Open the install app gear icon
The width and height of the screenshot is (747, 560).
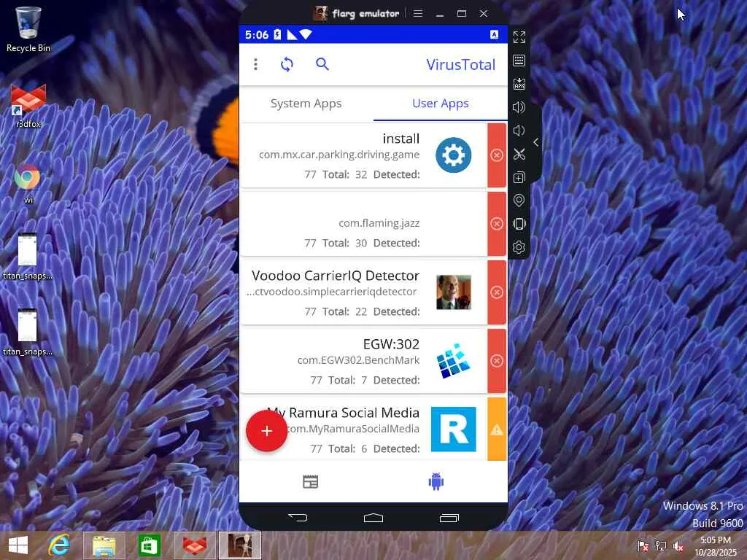(x=453, y=155)
